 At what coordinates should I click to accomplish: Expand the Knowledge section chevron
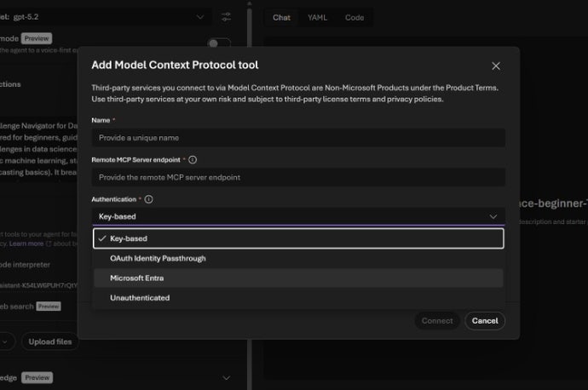click(226, 377)
